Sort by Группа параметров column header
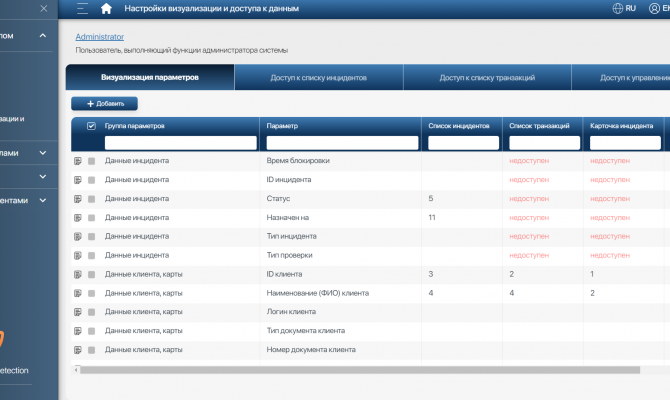Viewport: 670px width, 400px height. [135, 126]
